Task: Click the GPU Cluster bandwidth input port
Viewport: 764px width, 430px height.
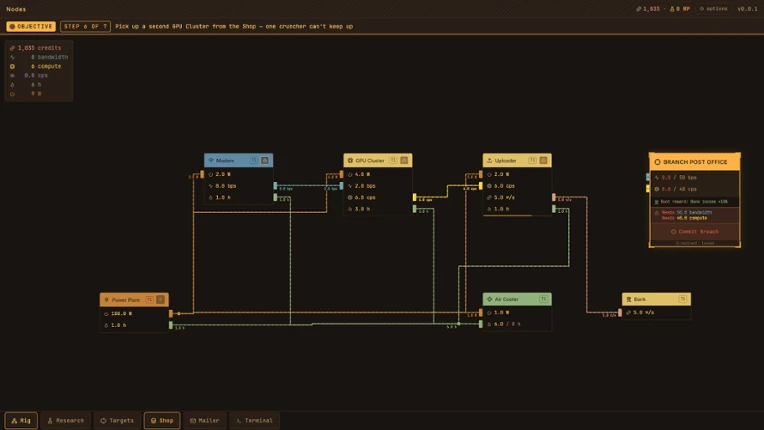Action: (x=342, y=186)
